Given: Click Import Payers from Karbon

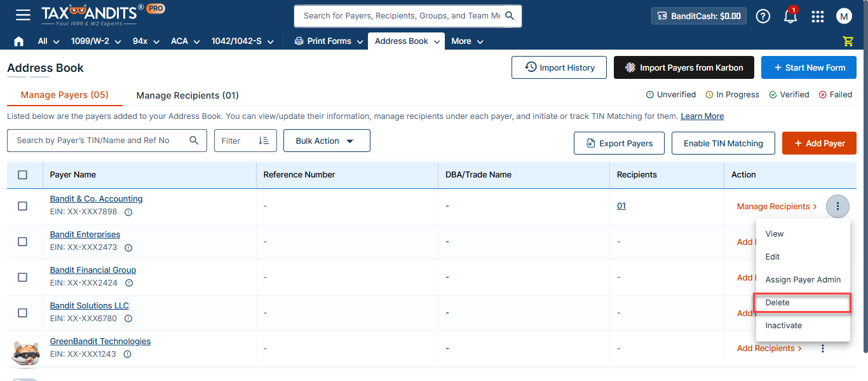Looking at the screenshot, I should click(x=684, y=67).
